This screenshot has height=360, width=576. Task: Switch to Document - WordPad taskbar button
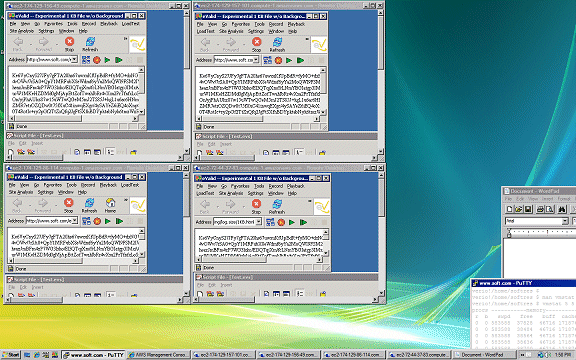pos(484,355)
